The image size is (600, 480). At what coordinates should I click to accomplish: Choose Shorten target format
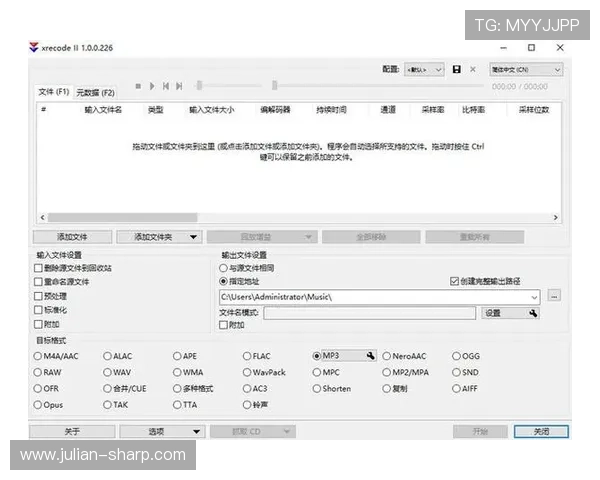[x=316, y=389]
